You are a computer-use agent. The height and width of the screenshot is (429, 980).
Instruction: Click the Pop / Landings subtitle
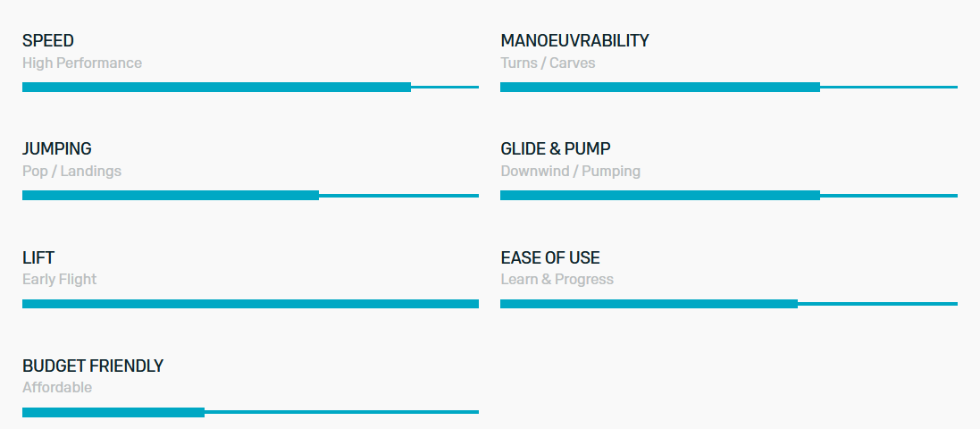tap(71, 172)
